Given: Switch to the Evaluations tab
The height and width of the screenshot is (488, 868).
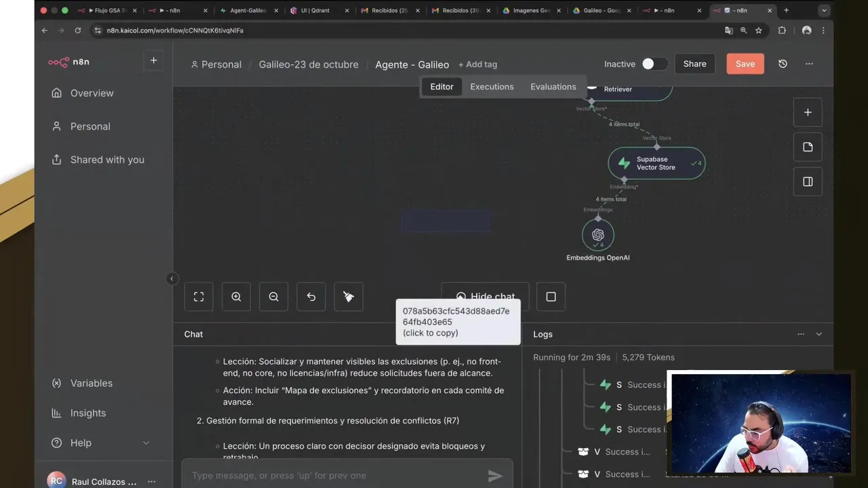Looking at the screenshot, I should tap(553, 87).
